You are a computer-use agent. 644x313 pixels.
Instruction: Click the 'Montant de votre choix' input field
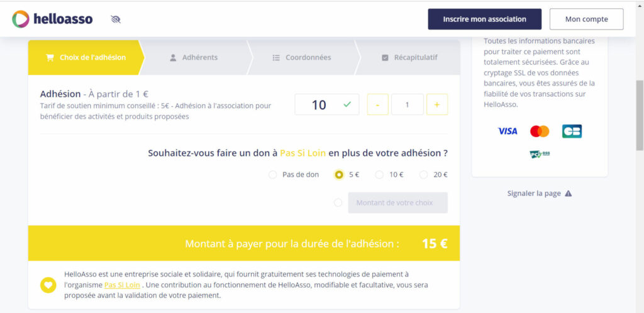397,202
